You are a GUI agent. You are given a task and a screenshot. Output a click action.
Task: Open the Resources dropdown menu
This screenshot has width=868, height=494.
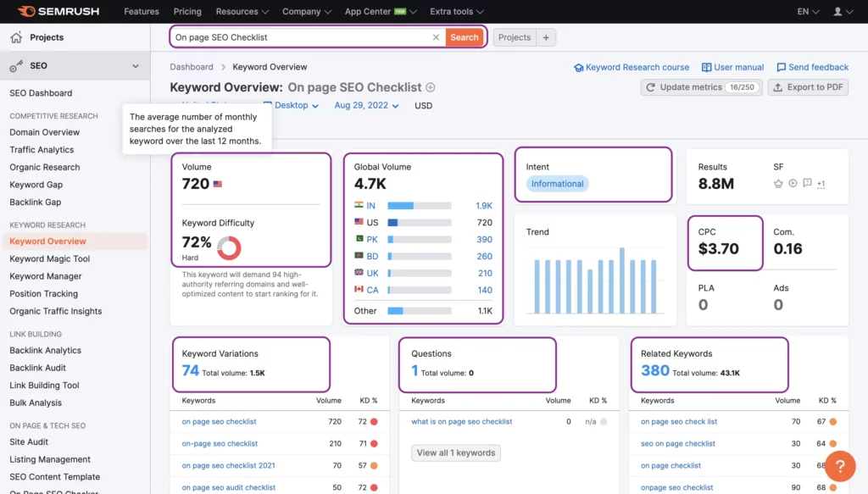(242, 11)
